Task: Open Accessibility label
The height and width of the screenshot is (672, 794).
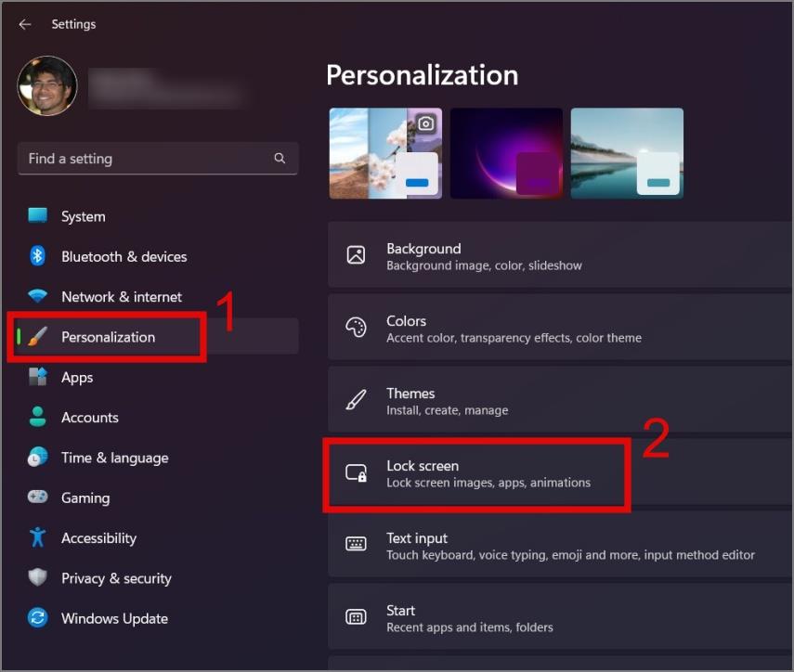Action: tap(99, 538)
